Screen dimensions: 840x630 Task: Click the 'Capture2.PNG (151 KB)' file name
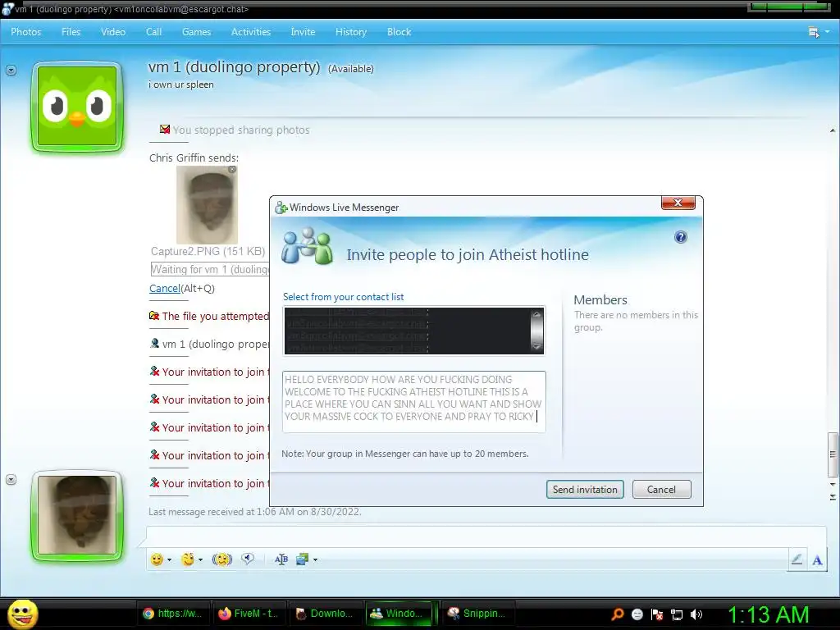tap(208, 251)
